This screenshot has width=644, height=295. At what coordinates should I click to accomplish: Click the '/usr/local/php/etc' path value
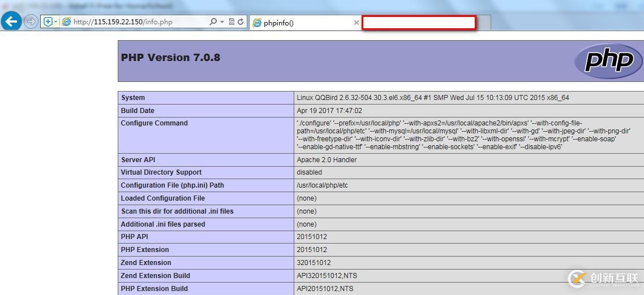(x=322, y=185)
